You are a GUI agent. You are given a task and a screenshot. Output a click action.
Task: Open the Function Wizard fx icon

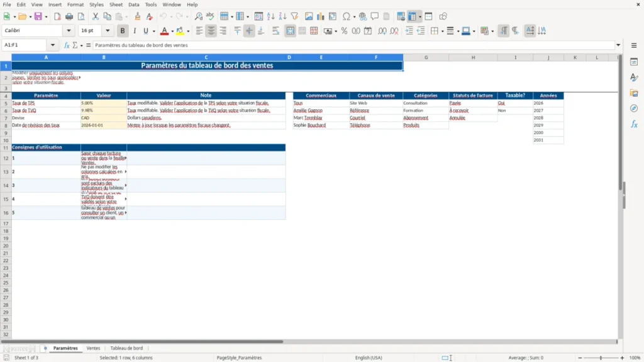(x=67, y=45)
